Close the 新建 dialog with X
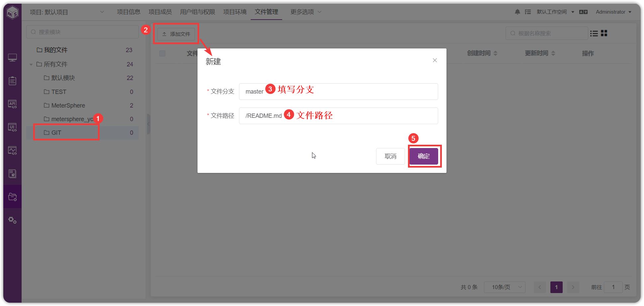644x306 pixels. click(435, 60)
